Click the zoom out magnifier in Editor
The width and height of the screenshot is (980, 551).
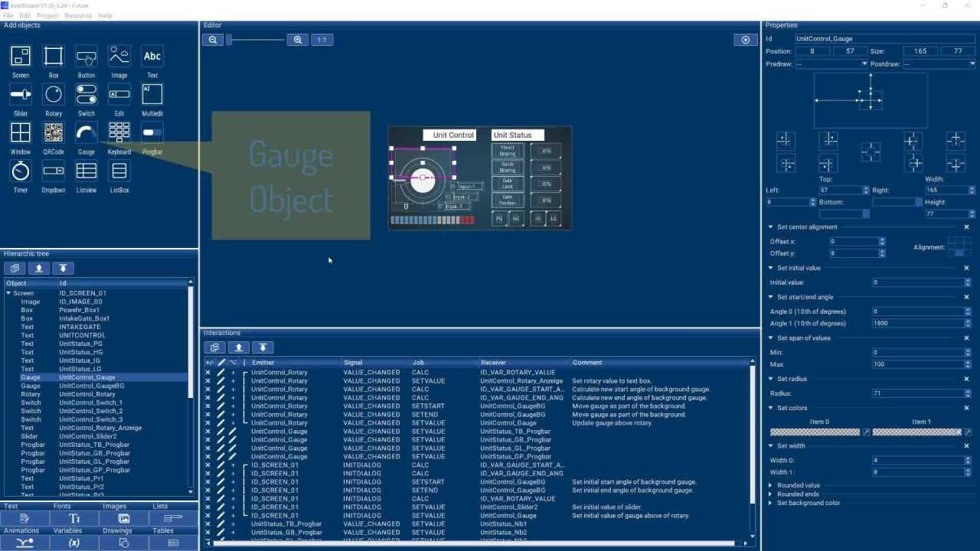click(213, 40)
